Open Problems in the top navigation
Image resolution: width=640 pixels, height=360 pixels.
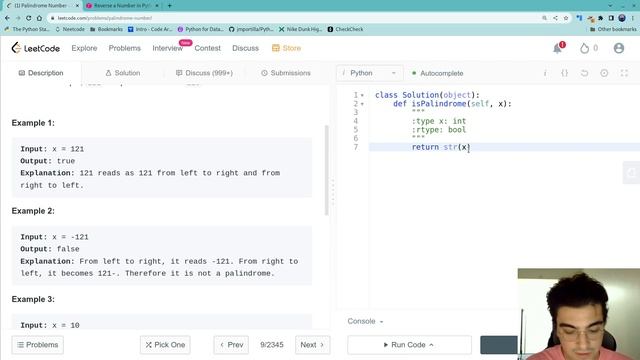tap(124, 48)
